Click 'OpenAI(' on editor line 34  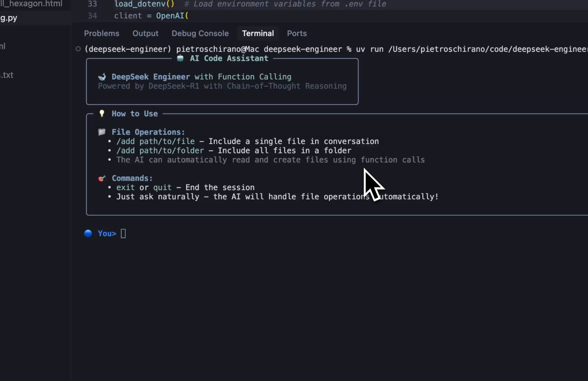[172, 16]
